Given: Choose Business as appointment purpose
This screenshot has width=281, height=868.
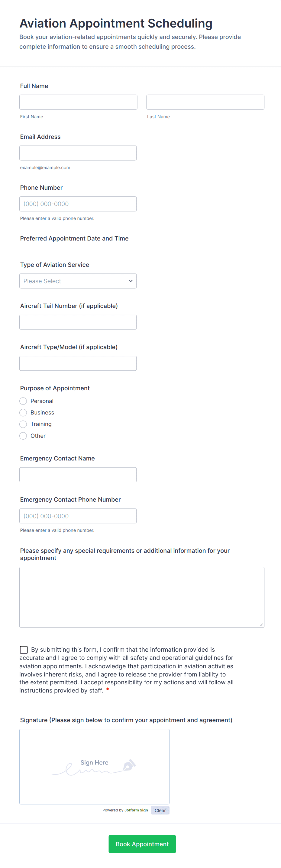Looking at the screenshot, I should point(23,412).
